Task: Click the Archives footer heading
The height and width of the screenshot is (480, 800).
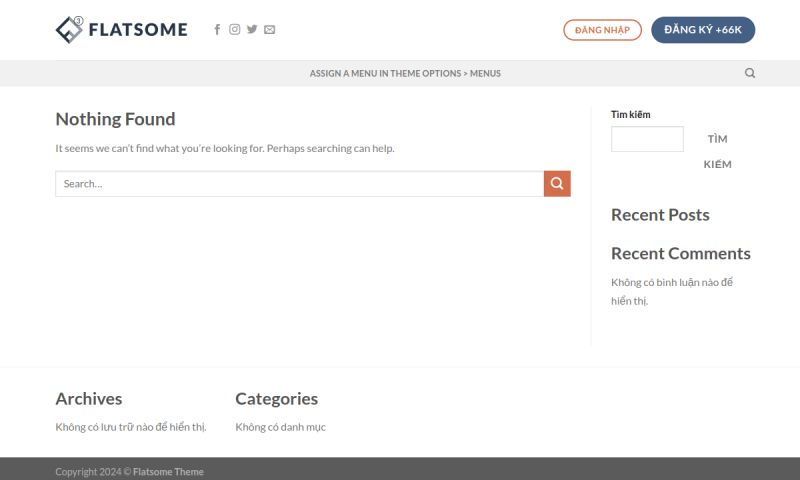Action: pos(89,399)
